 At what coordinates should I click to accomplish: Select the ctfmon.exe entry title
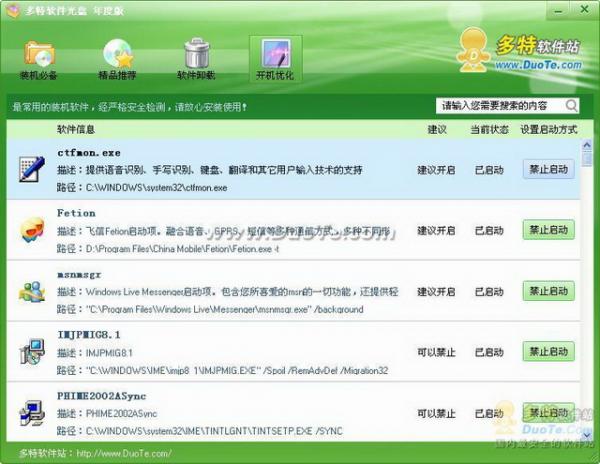click(89, 153)
